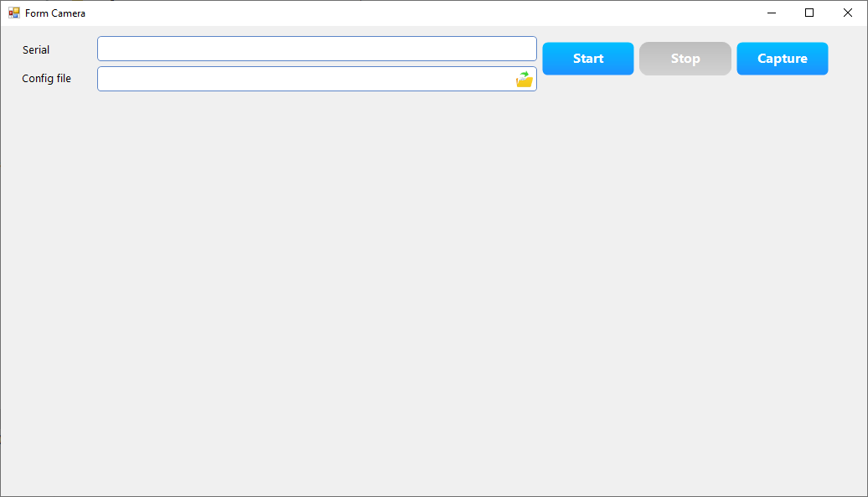Click the blank area directly below Config file field
Viewport: 868px width, 497px height.
[x=316, y=113]
